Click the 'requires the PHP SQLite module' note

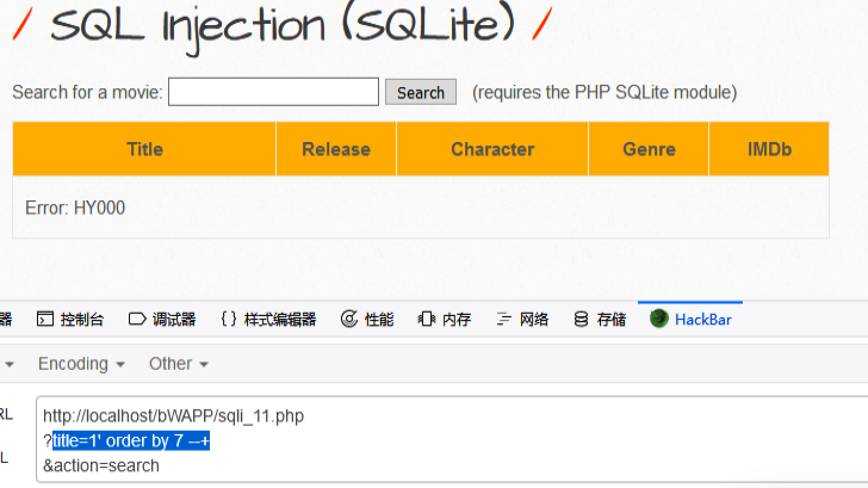[x=604, y=92]
